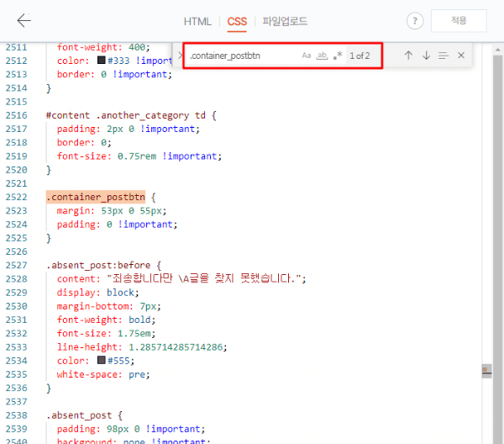This screenshot has width=504, height=444.
Task: Switch to the CSS tab
Action: 237,22
